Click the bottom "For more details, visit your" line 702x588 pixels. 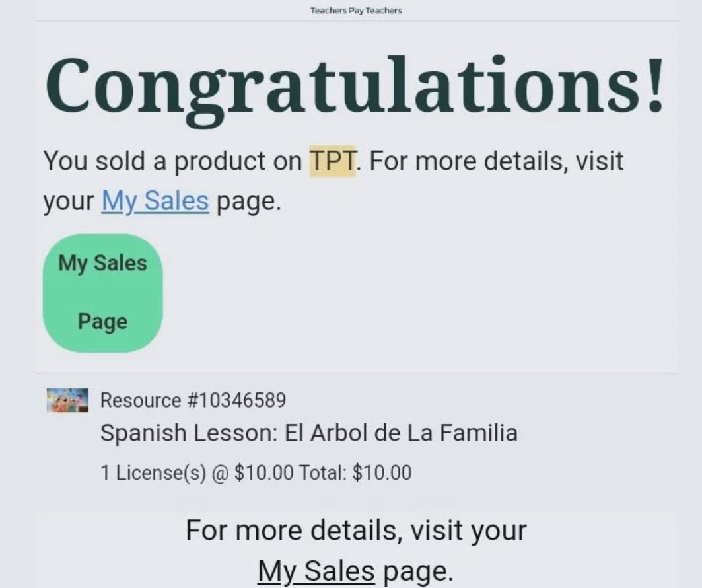tap(356, 531)
